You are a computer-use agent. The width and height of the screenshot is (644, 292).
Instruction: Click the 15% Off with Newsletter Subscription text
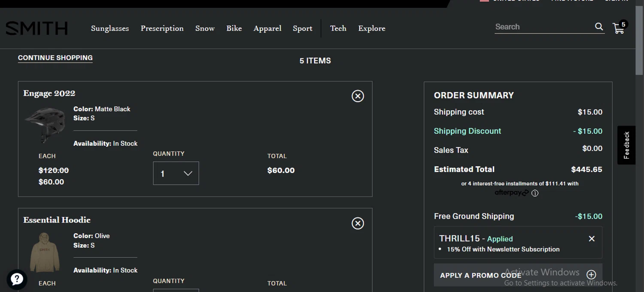click(x=503, y=249)
